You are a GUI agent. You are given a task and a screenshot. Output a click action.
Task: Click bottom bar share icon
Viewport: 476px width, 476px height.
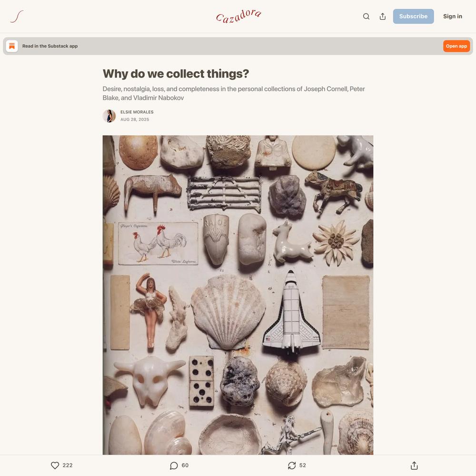pos(414,466)
